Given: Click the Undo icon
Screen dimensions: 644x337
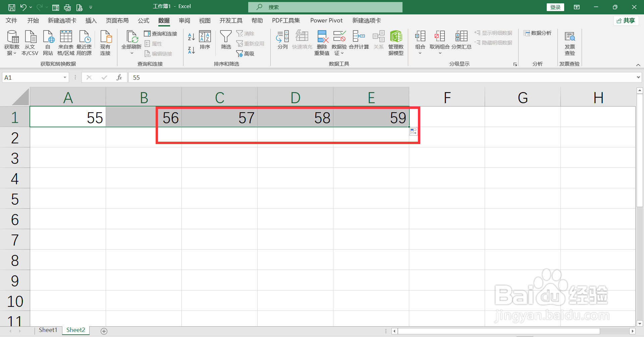Looking at the screenshot, I should point(23,7).
